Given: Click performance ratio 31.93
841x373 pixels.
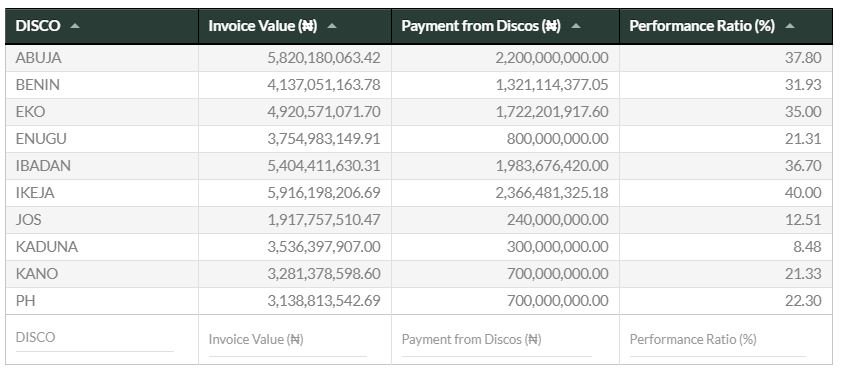Looking at the screenshot, I should [x=803, y=85].
